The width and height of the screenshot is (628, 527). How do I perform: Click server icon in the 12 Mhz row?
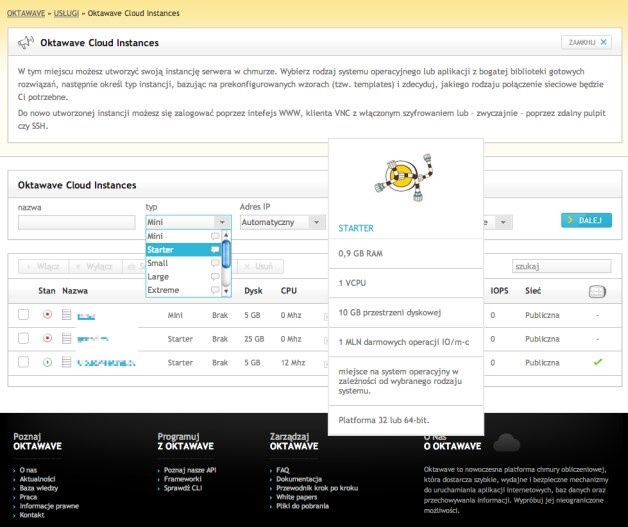click(x=66, y=362)
